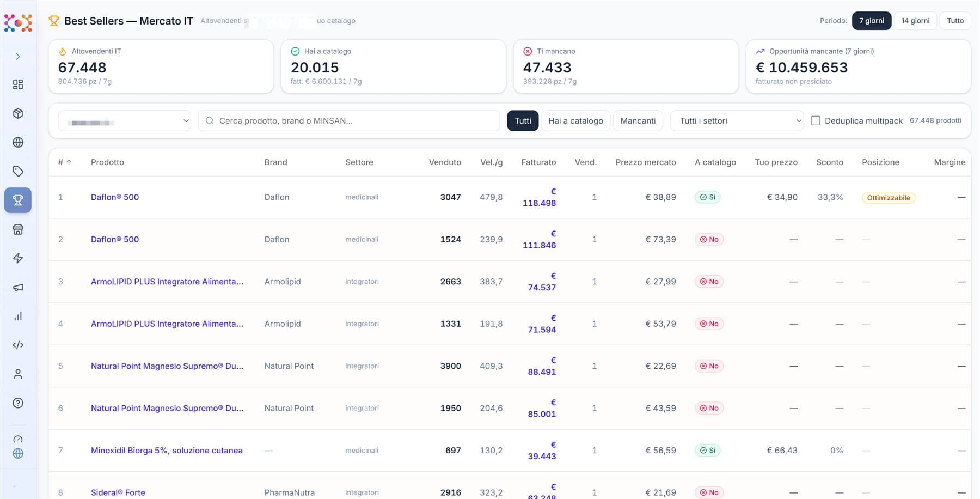Image resolution: width=980 pixels, height=499 pixels.
Task: Click the 67.448 prodotti count label
Action: click(x=935, y=120)
